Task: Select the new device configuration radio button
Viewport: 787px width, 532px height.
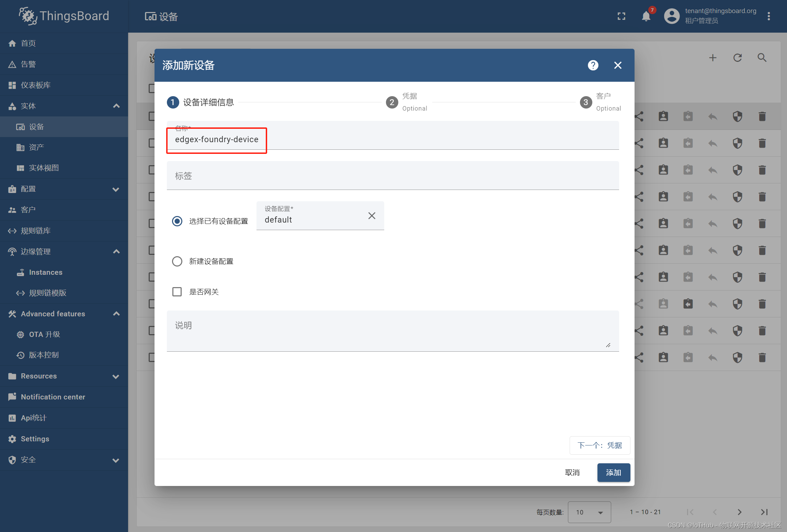Action: (178, 261)
